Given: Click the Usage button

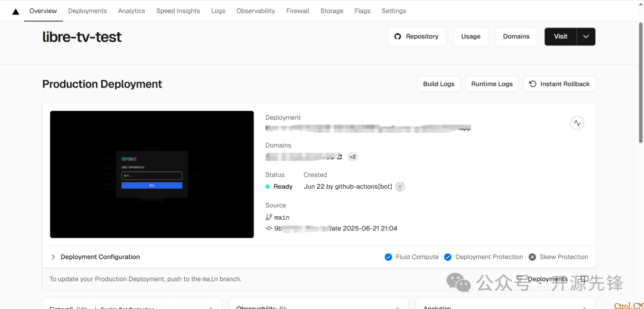Looking at the screenshot, I should click(470, 36).
